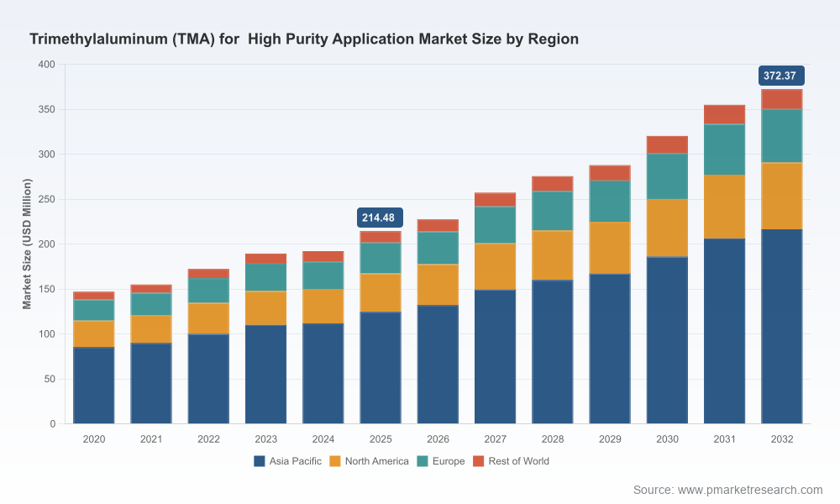840x504 pixels.
Task: Select the 2020 x-axis label
Action: click(94, 439)
